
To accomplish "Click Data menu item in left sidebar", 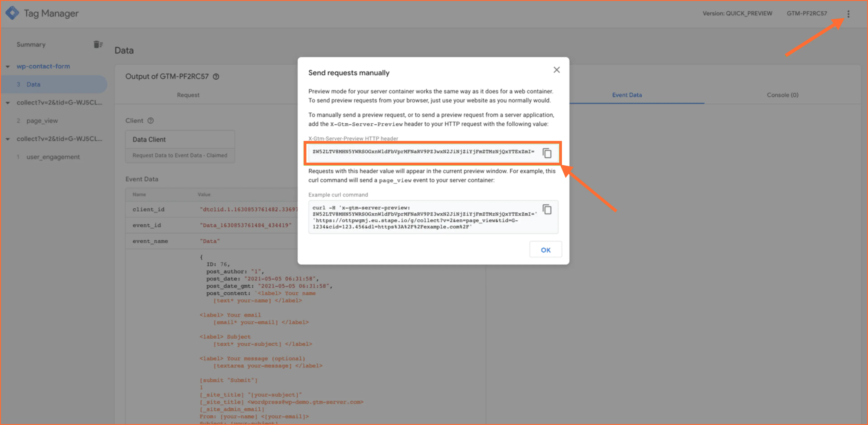I will (32, 84).
